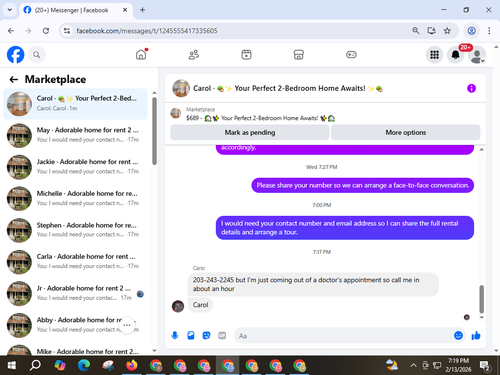Click the 'Please share your number' message

coord(363,185)
